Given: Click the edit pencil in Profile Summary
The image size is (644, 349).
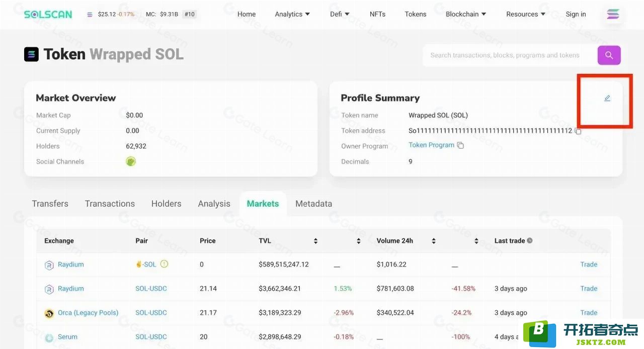Looking at the screenshot, I should coord(607,98).
